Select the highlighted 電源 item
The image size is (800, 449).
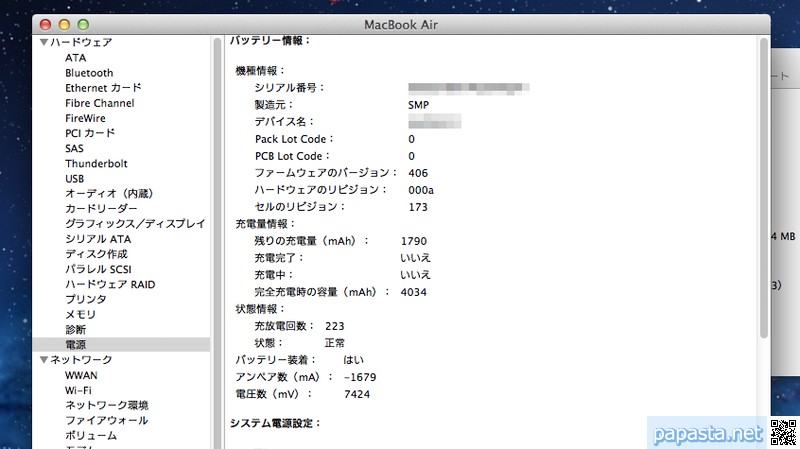click(x=76, y=344)
